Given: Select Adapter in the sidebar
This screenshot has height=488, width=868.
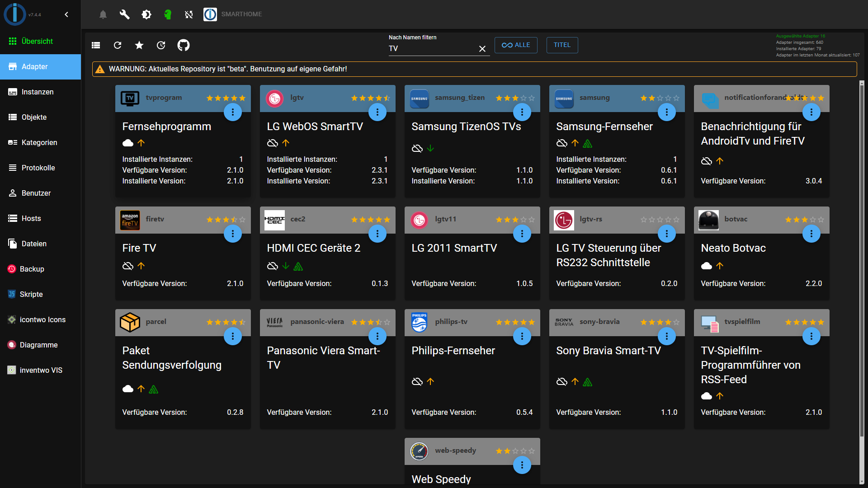Looking at the screenshot, I should [41, 67].
